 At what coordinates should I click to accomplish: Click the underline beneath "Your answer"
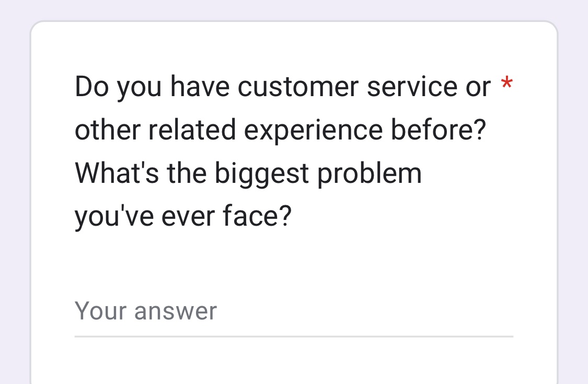293,336
